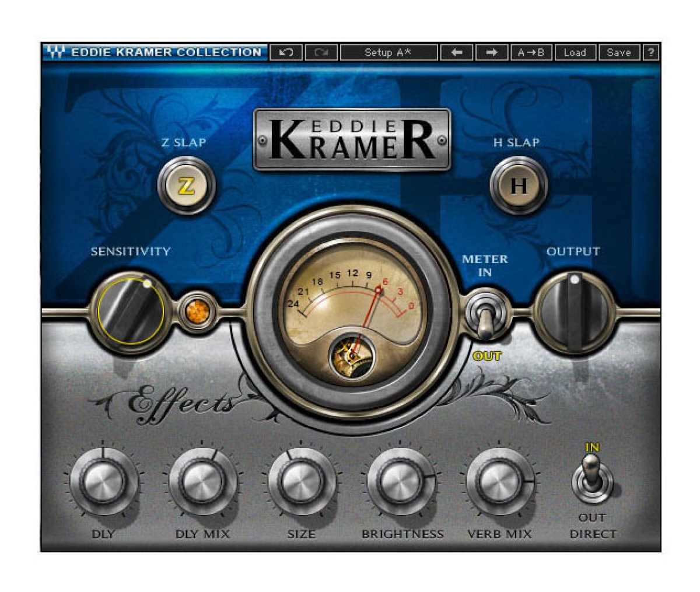Screen dimensions: 700x592
Task: Click the Waves logo icon
Action: coord(55,52)
